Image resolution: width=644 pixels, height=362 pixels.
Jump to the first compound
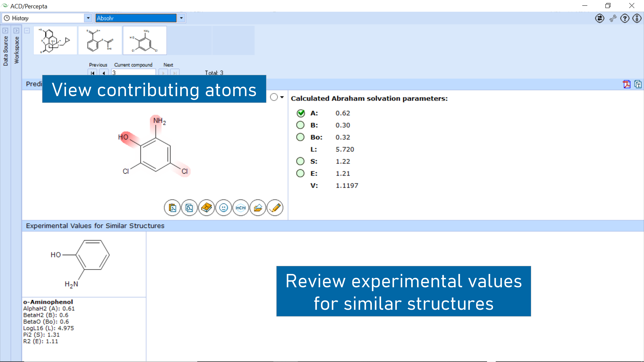93,73
